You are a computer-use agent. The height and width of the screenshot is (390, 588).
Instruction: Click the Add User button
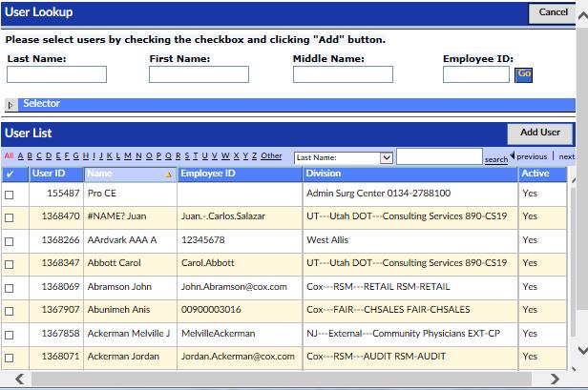tap(540, 133)
